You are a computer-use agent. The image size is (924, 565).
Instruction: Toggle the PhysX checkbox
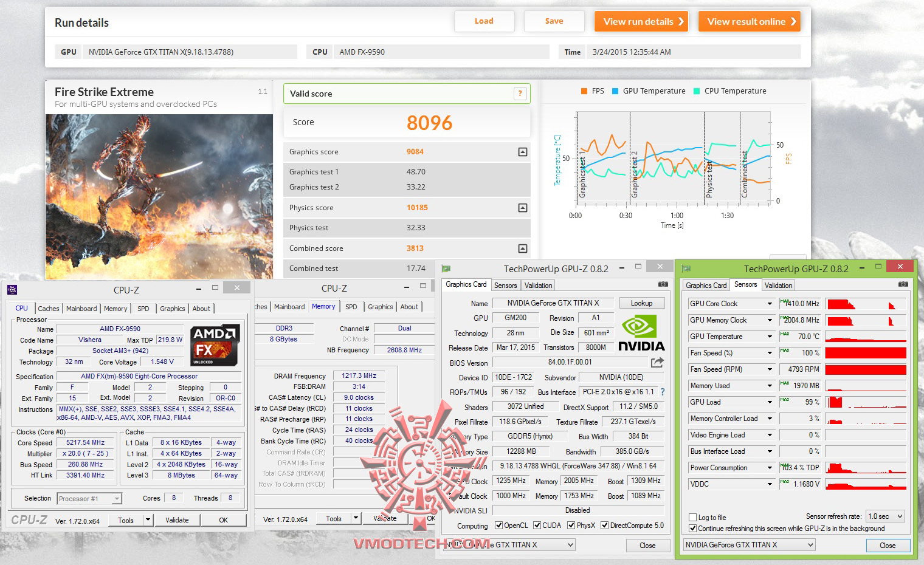tap(571, 526)
